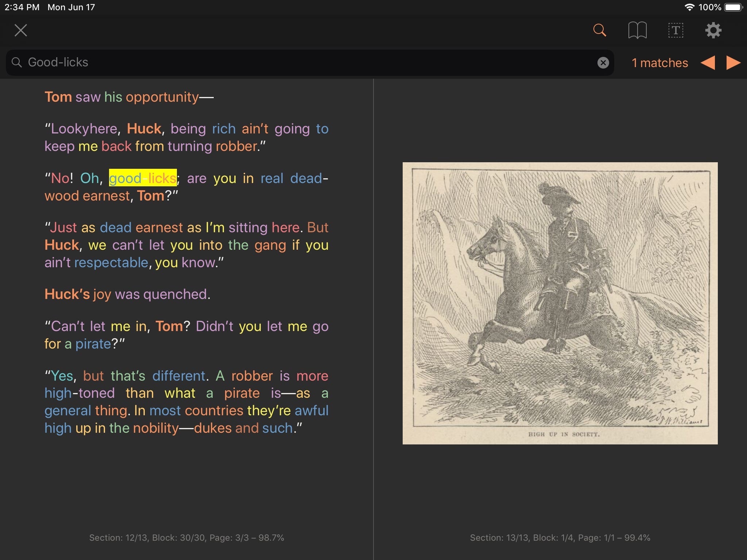Open the table of contents book icon

637,30
